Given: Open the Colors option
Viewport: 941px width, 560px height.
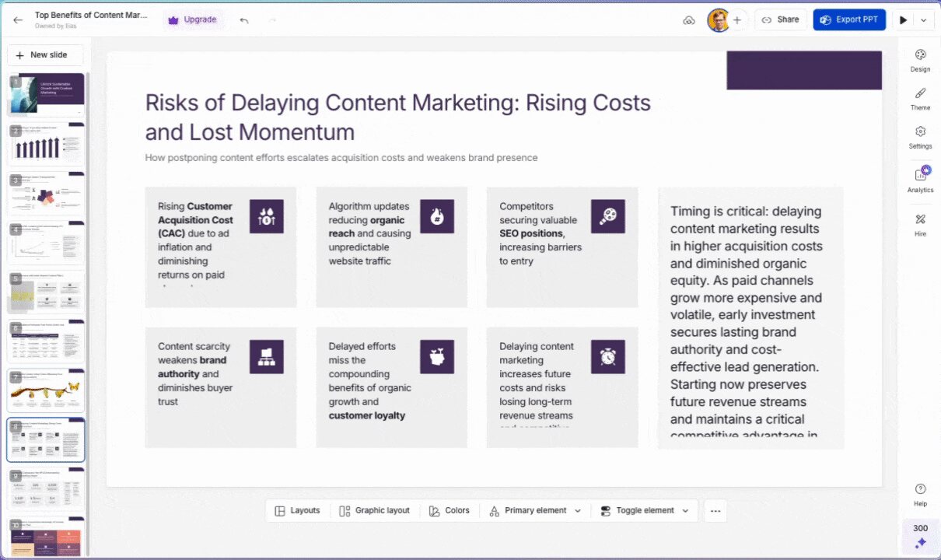Looking at the screenshot, I should point(449,511).
